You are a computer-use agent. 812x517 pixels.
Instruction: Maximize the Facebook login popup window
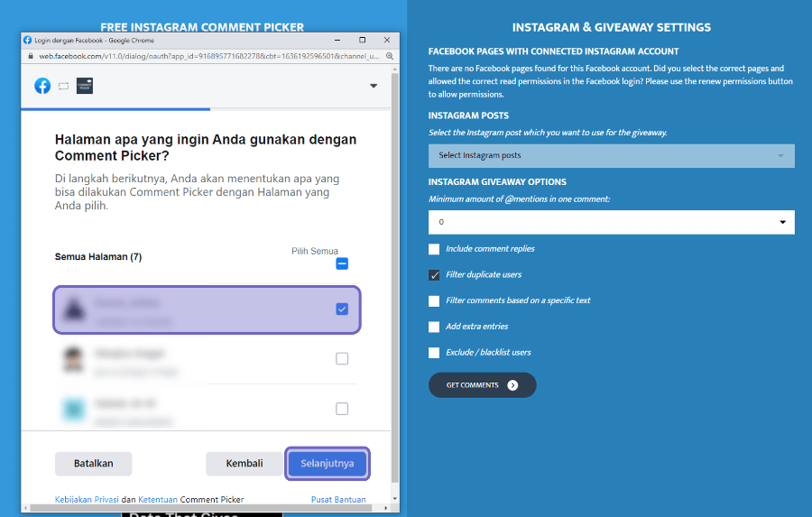tap(362, 40)
